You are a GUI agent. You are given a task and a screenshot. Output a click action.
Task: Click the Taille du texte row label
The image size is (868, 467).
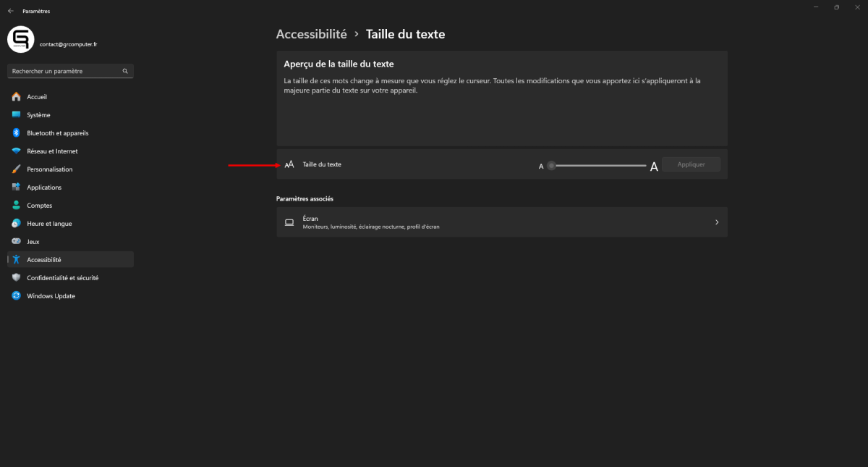pyautogui.click(x=322, y=164)
